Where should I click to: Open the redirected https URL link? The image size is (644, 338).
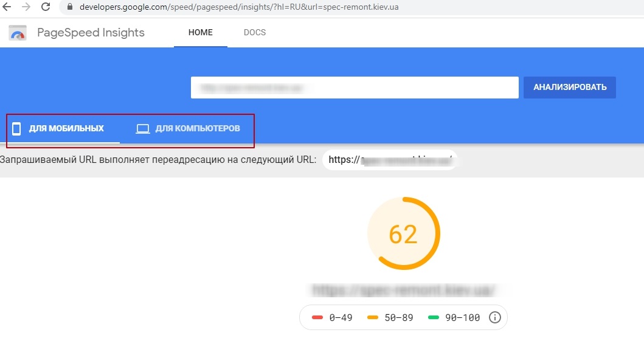click(390, 160)
